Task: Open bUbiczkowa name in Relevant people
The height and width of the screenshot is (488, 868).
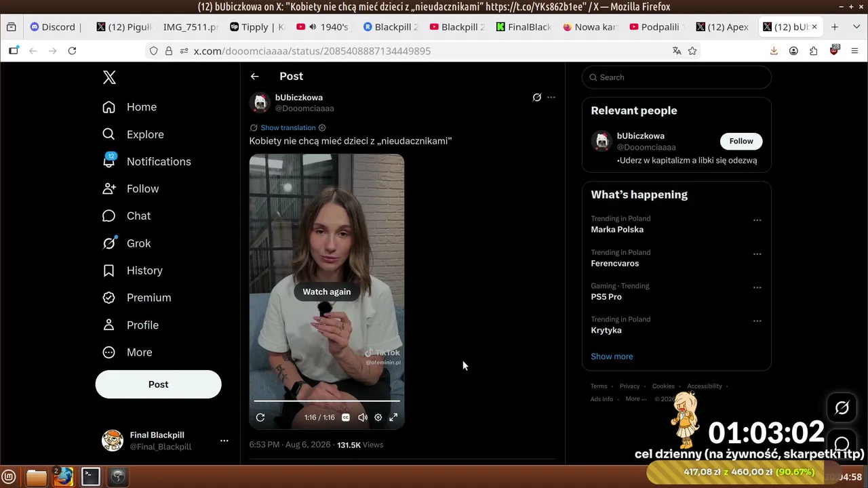Action: coord(641,136)
